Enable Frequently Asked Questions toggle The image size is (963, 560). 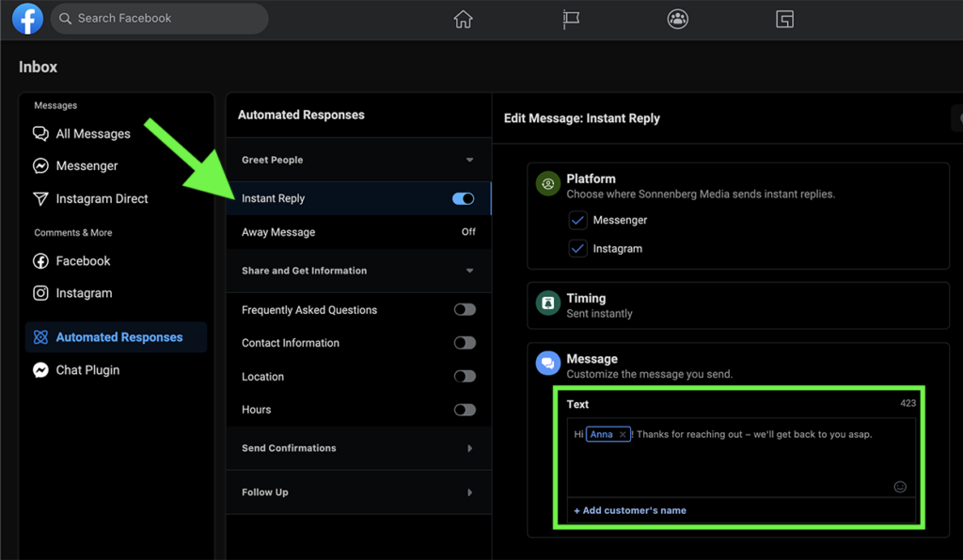coord(465,310)
